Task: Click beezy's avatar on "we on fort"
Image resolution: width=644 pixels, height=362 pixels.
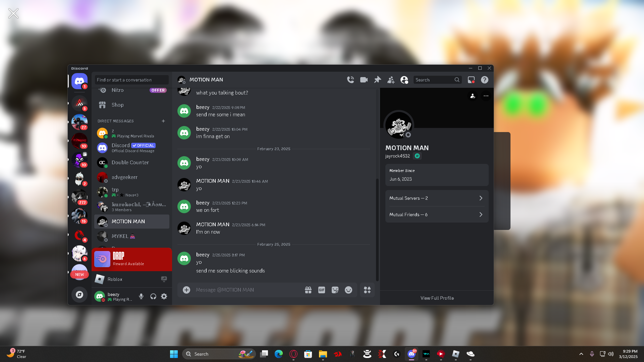Action: click(x=184, y=206)
